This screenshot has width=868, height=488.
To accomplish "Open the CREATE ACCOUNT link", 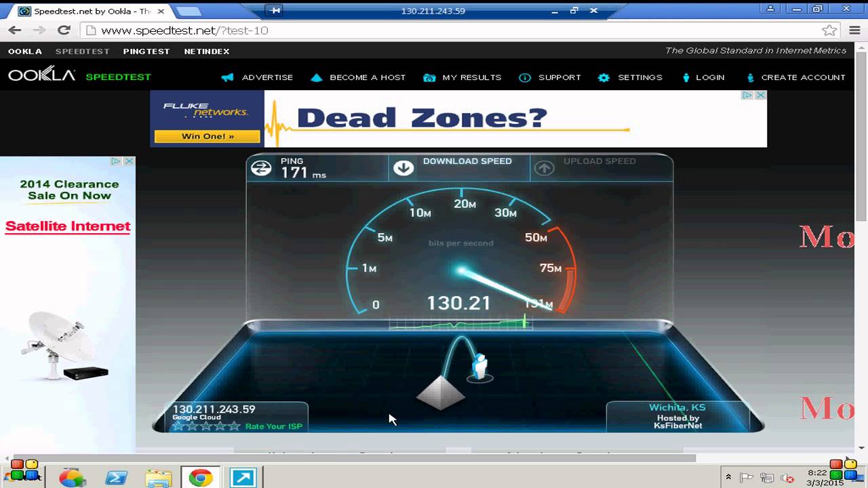I will (x=804, y=77).
